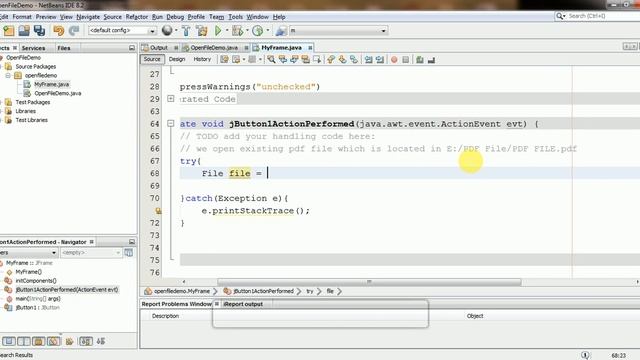
Task: Click the Toggle Bookmark icon in editor toolbar
Action: [x=354, y=60]
